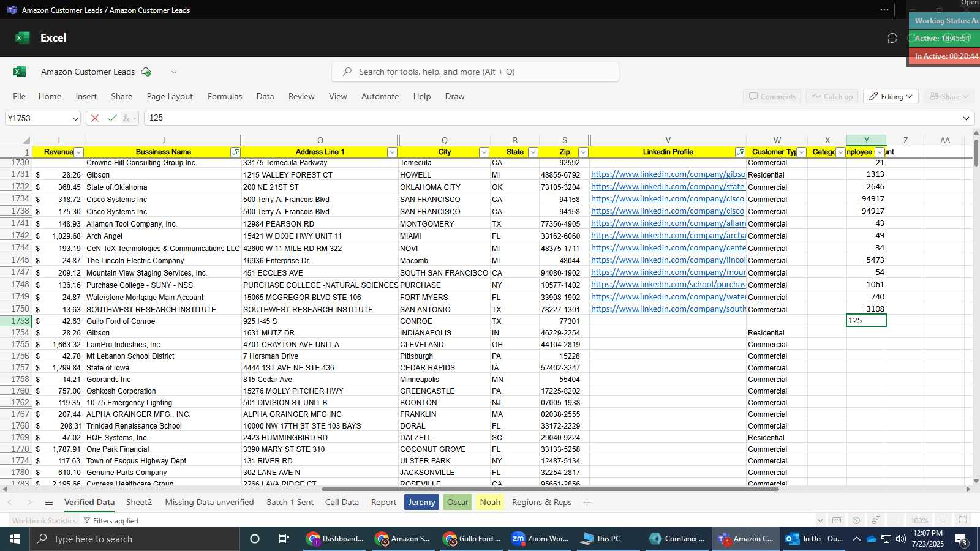This screenshot has width=980, height=551.
Task: Open the Insert ribbon tab
Action: coord(86,96)
